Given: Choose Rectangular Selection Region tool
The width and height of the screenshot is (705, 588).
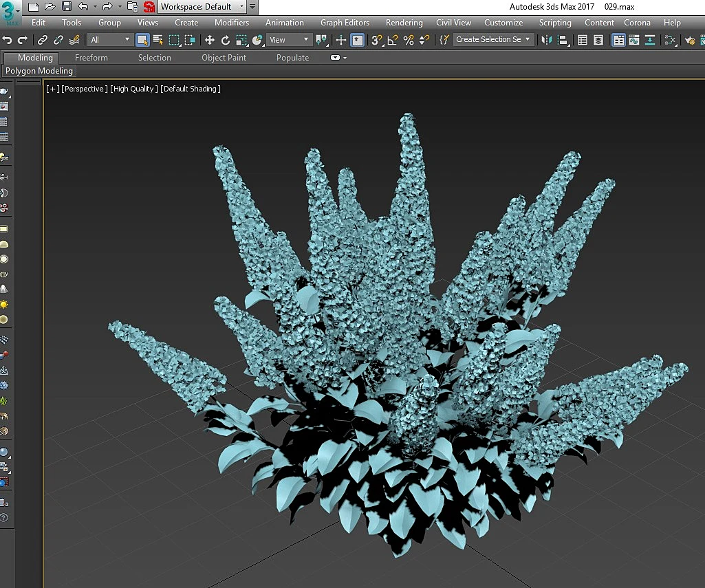Looking at the screenshot, I should tap(174, 40).
